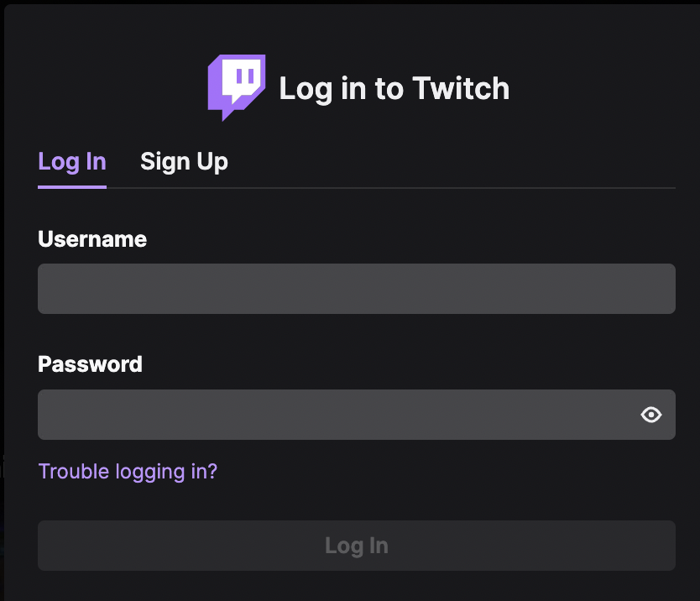The image size is (700, 601).
Task: Go to account registration via Sign Up
Action: click(x=184, y=162)
